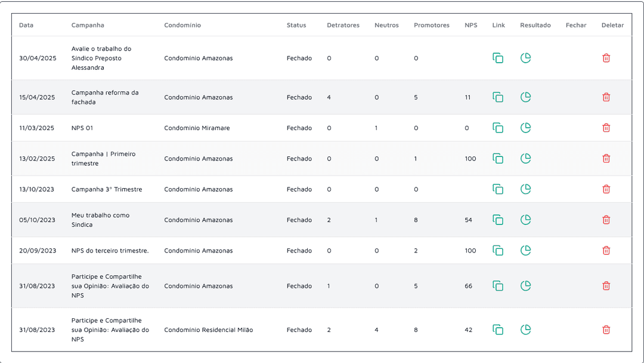Open result chart for Residencial Milão campaign
The width and height of the screenshot is (644, 363).
click(x=526, y=330)
